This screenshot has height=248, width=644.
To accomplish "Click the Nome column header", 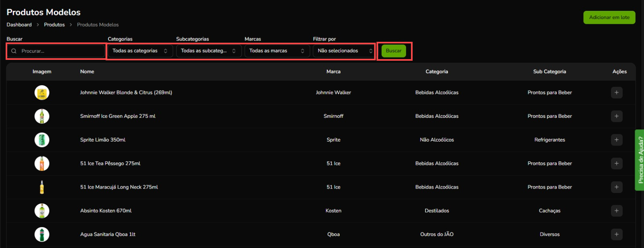I will [87, 72].
